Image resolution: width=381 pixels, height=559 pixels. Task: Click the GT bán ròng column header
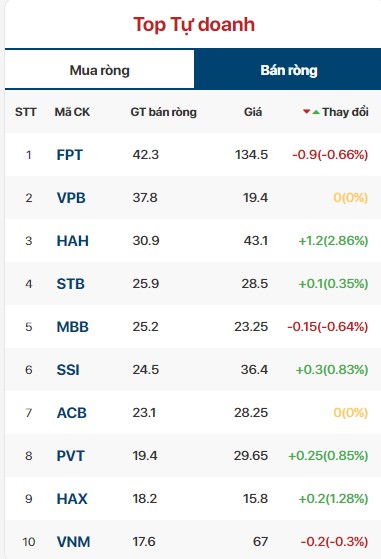pos(163,112)
